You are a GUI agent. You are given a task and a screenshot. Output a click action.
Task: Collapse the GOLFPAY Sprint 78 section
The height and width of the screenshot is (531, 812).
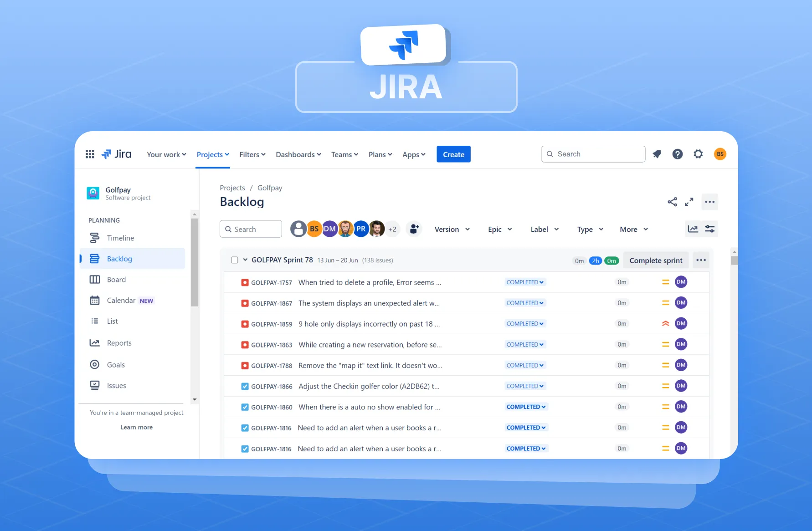point(245,260)
